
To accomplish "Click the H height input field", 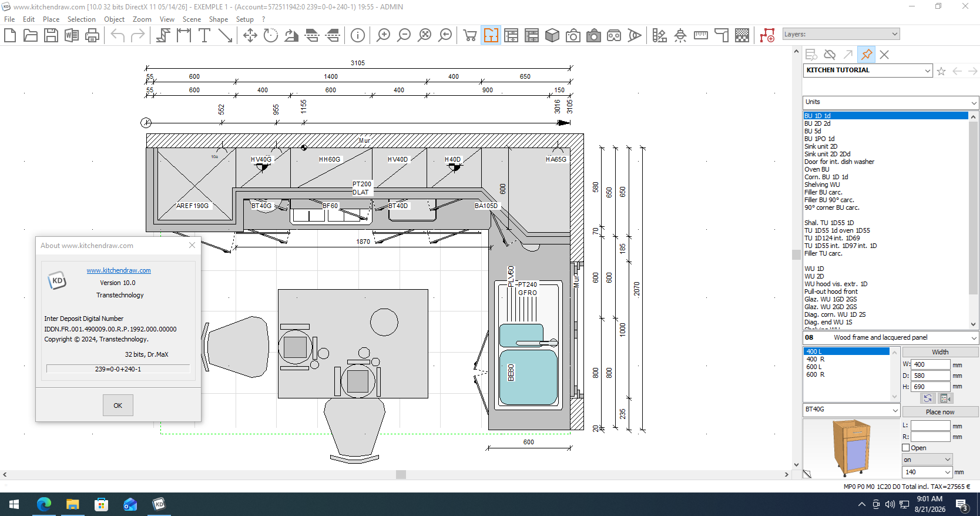I will [x=931, y=387].
